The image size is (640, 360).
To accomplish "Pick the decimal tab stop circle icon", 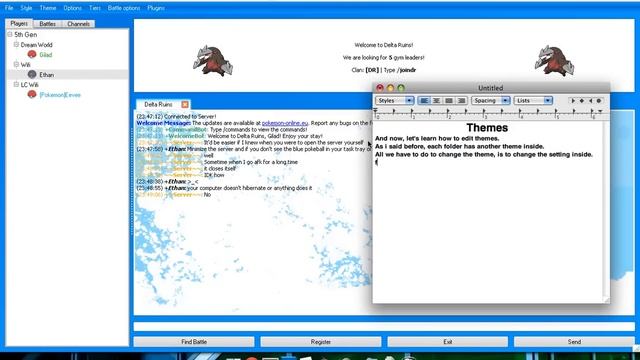I will [599, 100].
